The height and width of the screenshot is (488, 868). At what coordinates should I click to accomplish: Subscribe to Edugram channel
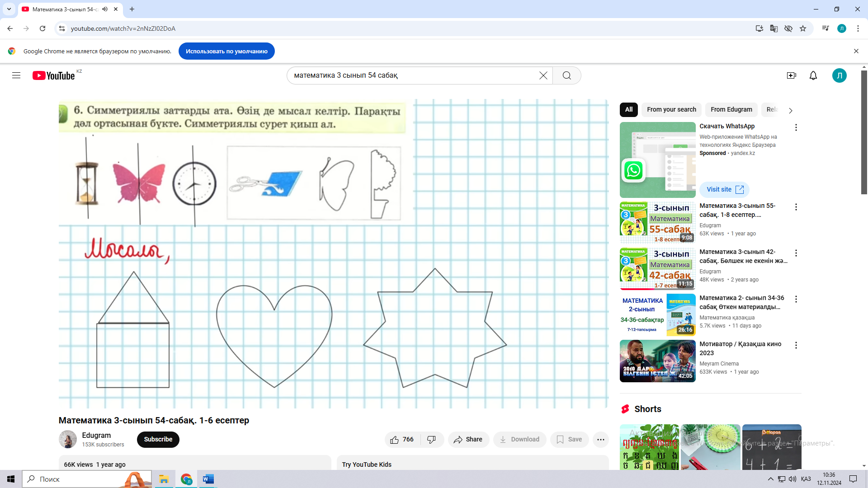(x=158, y=439)
